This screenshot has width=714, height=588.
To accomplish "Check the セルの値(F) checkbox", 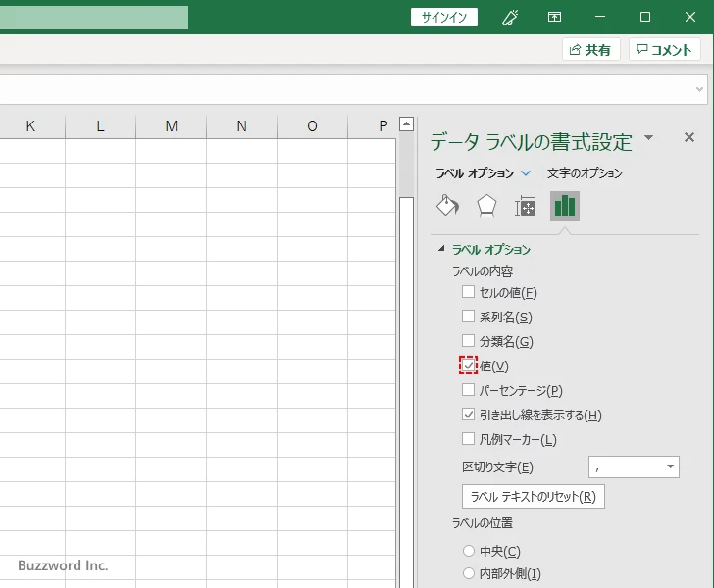I will [x=468, y=292].
